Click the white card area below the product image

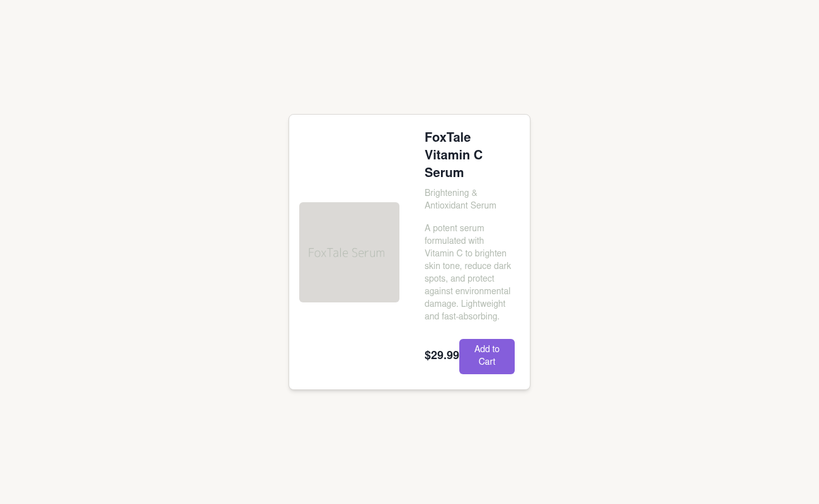pyautogui.click(x=349, y=345)
